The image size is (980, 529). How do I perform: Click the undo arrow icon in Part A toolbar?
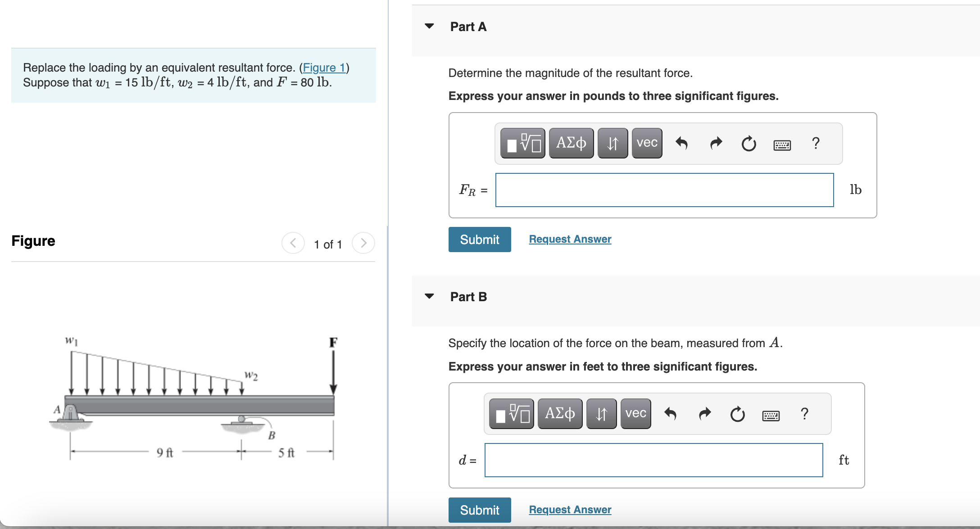coord(681,143)
